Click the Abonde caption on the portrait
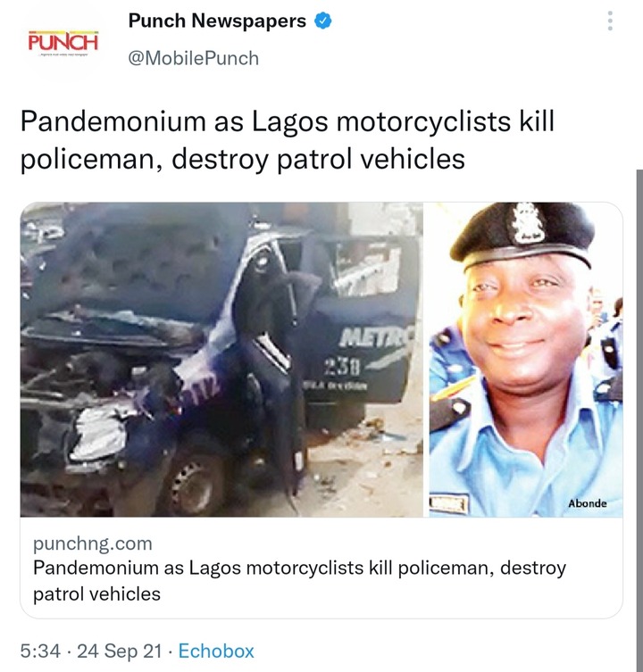This screenshot has width=643, height=672. [x=588, y=503]
